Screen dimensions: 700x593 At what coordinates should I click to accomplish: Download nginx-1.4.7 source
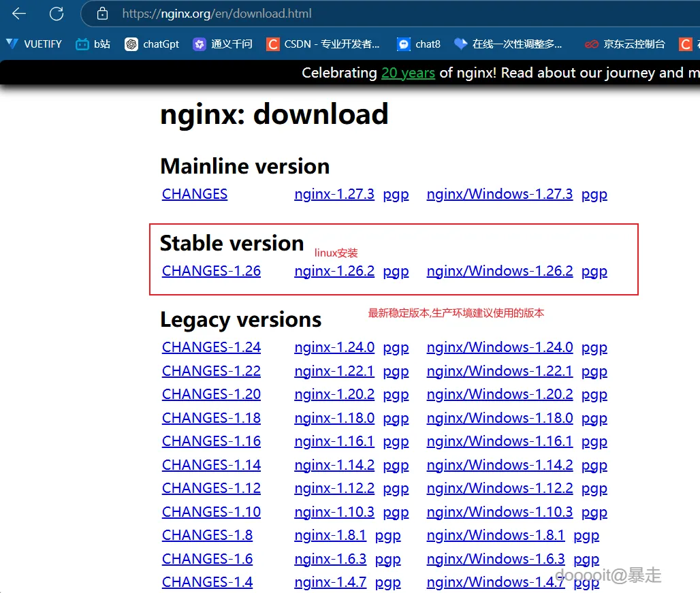[x=330, y=582]
